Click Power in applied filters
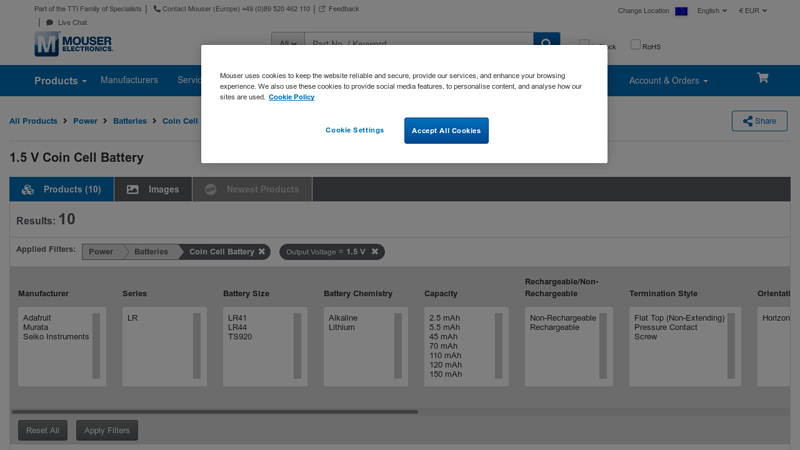Screen dimensions: 800x450 click(x=101, y=252)
